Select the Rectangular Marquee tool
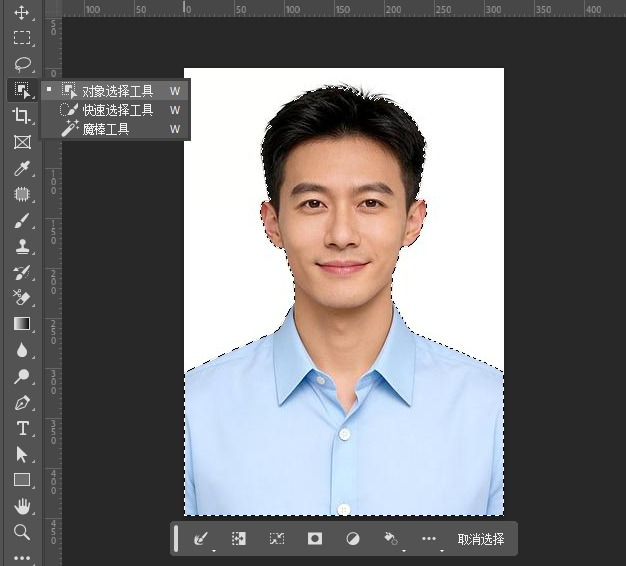This screenshot has width=626, height=566. click(22, 38)
